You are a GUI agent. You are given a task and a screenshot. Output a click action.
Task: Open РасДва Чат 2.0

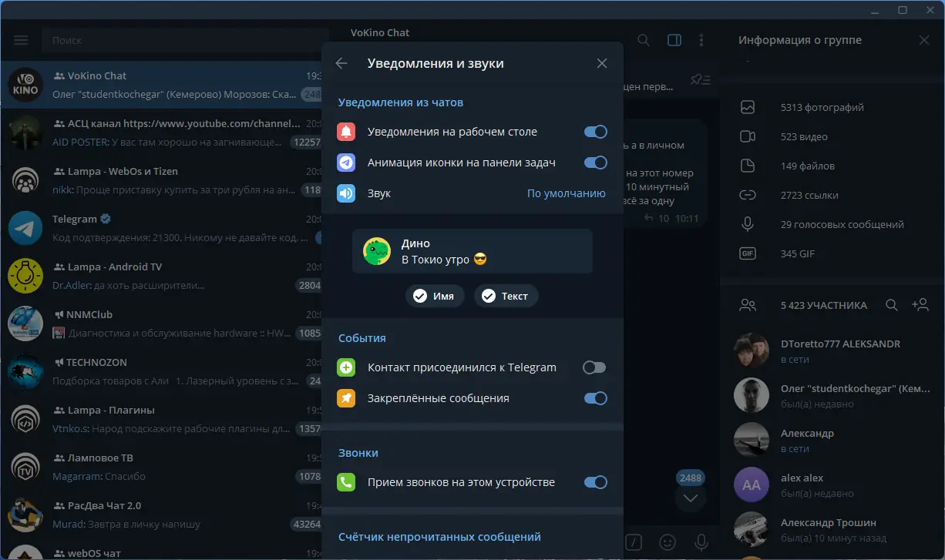(161, 515)
